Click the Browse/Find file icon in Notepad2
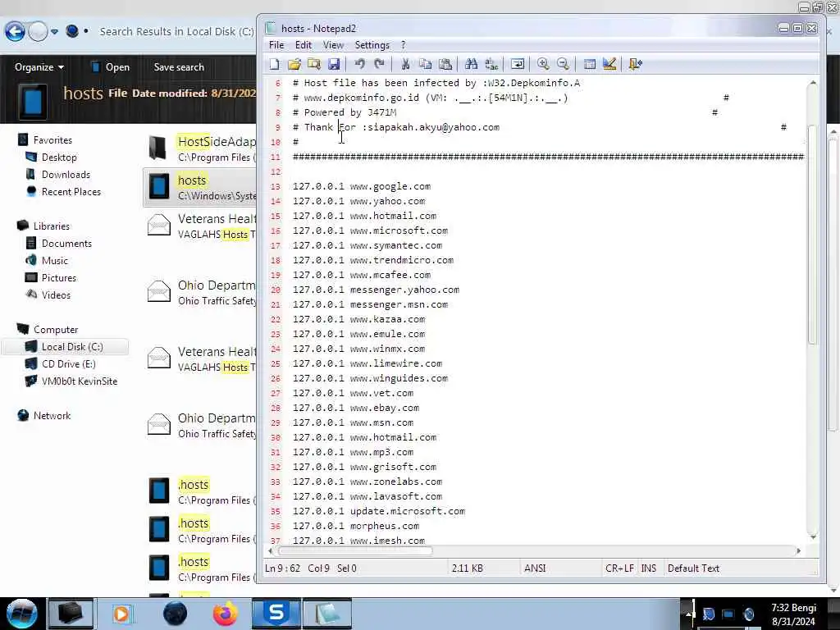840x630 pixels. [x=314, y=64]
